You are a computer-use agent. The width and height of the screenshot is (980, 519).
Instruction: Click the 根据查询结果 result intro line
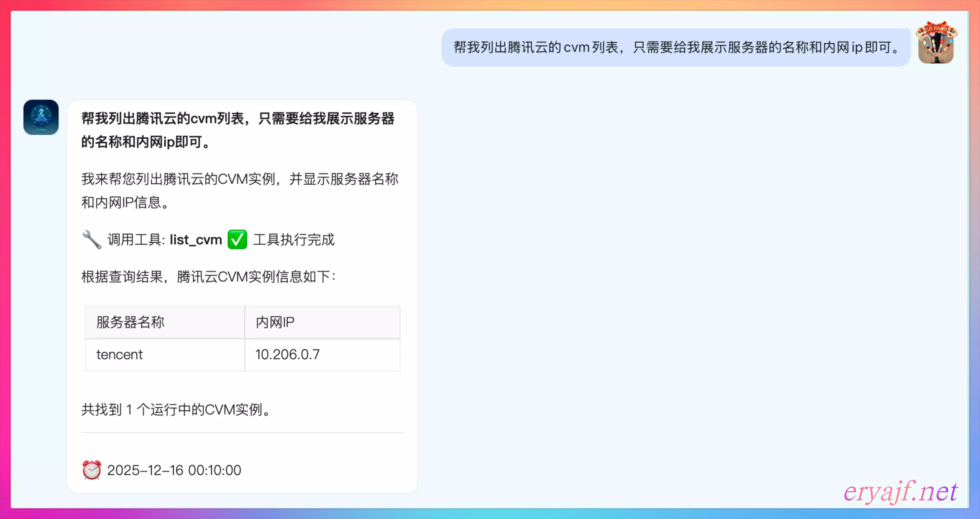pyautogui.click(x=208, y=277)
